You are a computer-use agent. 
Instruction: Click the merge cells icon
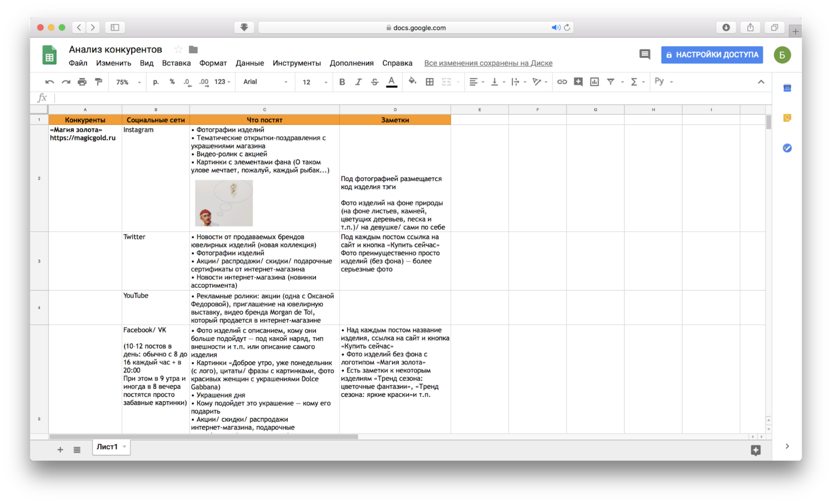447,82
